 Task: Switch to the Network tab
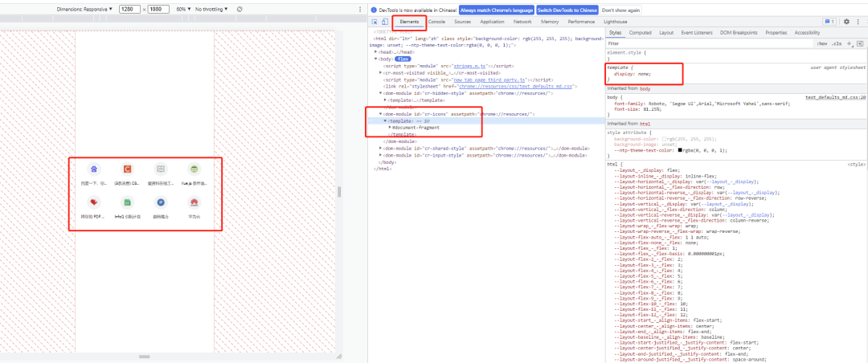click(x=522, y=22)
